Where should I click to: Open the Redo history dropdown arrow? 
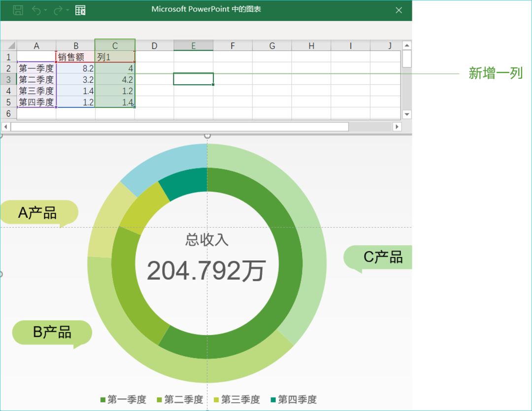[x=67, y=10]
